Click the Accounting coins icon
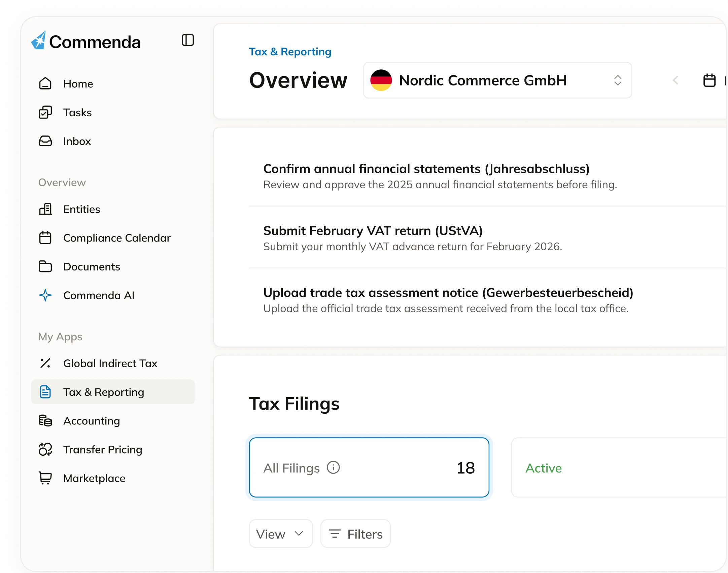This screenshot has height=573, width=728. (45, 421)
